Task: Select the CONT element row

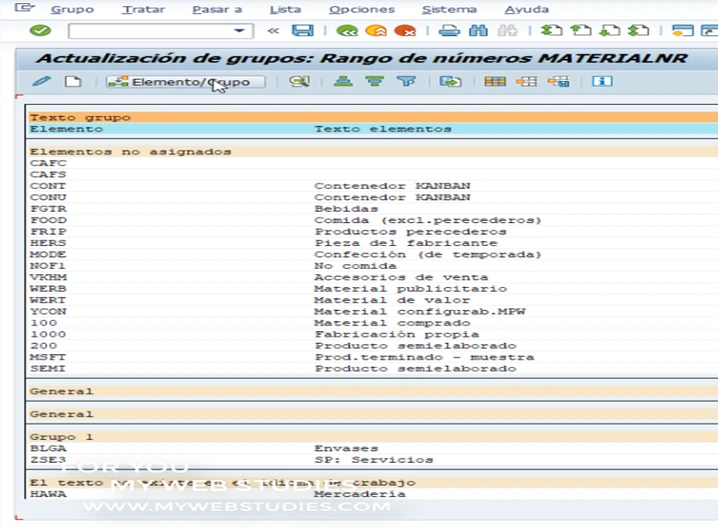Action: 373,186
